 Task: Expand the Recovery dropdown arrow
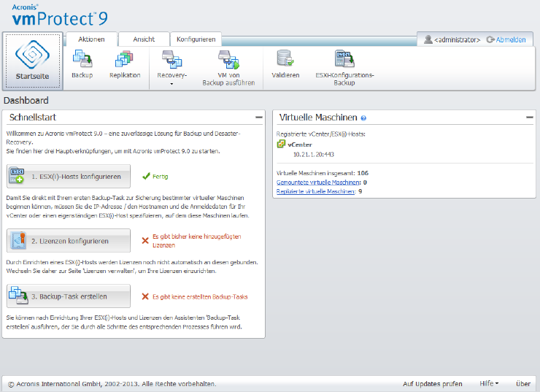click(171, 84)
